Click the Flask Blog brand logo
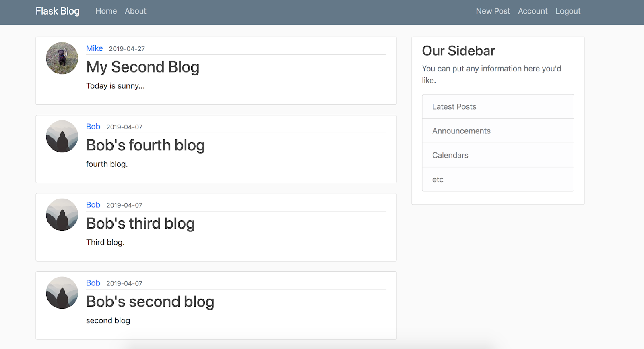 pos(58,11)
